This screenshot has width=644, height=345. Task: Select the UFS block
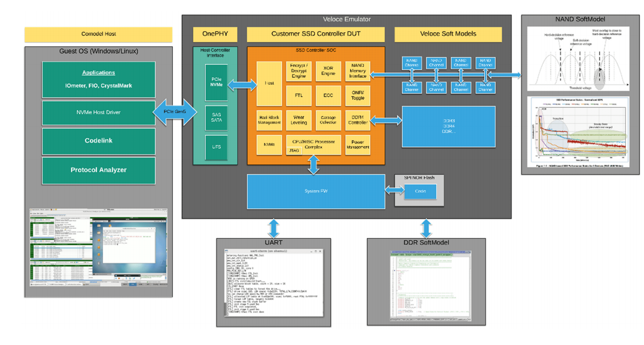tap(216, 147)
